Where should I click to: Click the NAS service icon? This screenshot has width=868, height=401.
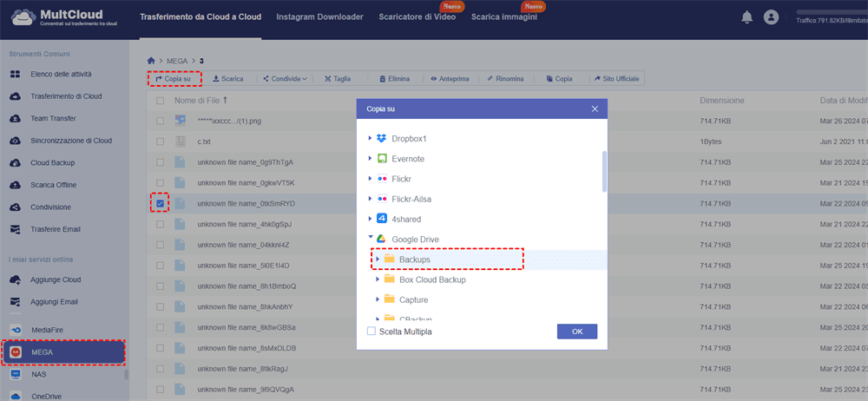point(16,374)
